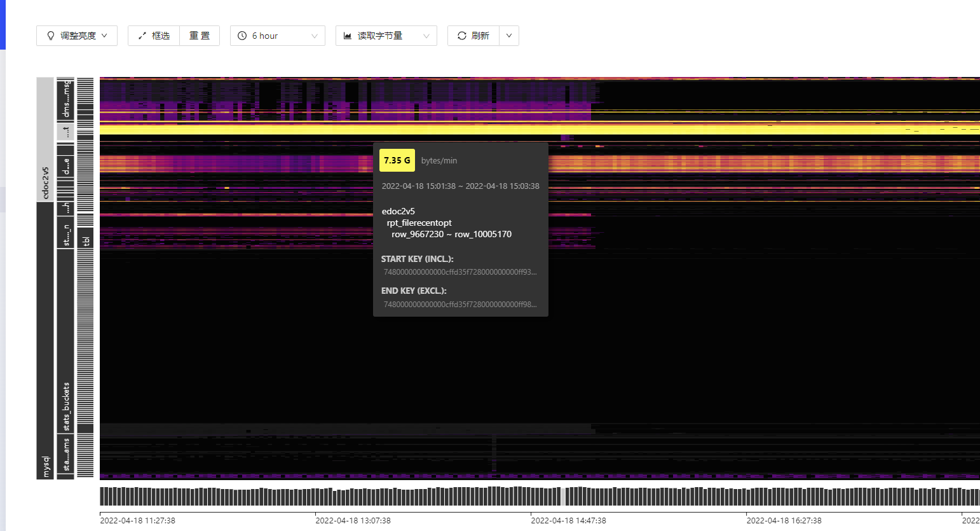Expand the auto-refresh options arrow next to 刷新
The image size is (980, 531).
pos(509,36)
